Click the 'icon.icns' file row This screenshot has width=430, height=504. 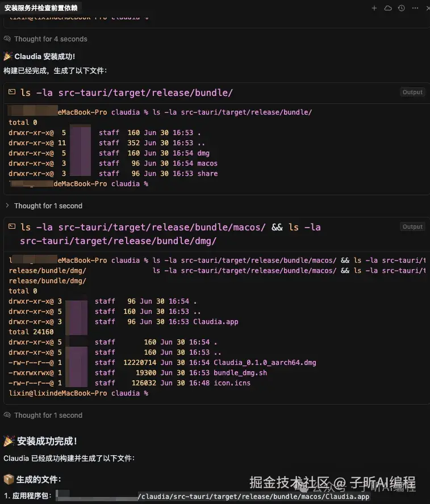[x=130, y=383]
